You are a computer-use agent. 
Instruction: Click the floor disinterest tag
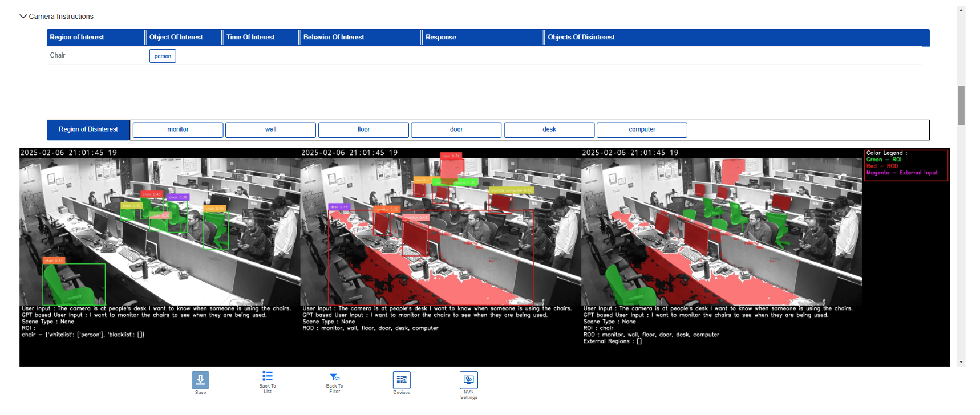[363, 129]
